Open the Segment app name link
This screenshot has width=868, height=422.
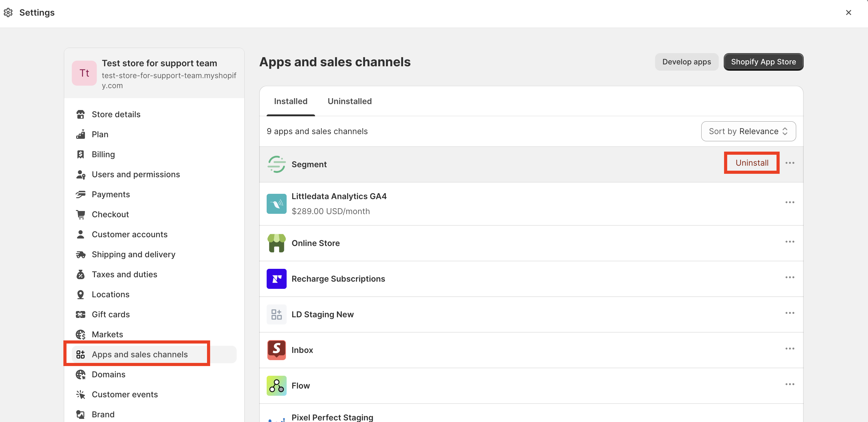tap(309, 164)
